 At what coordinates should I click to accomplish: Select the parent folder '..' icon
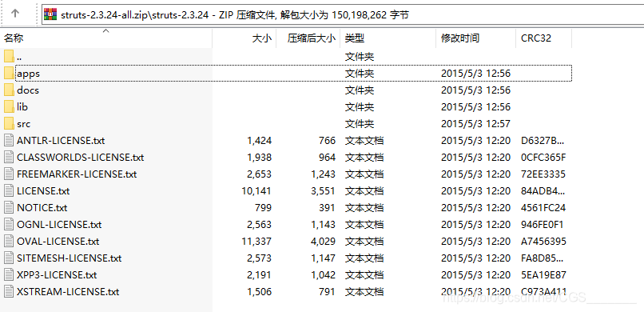pyautogui.click(x=9, y=56)
